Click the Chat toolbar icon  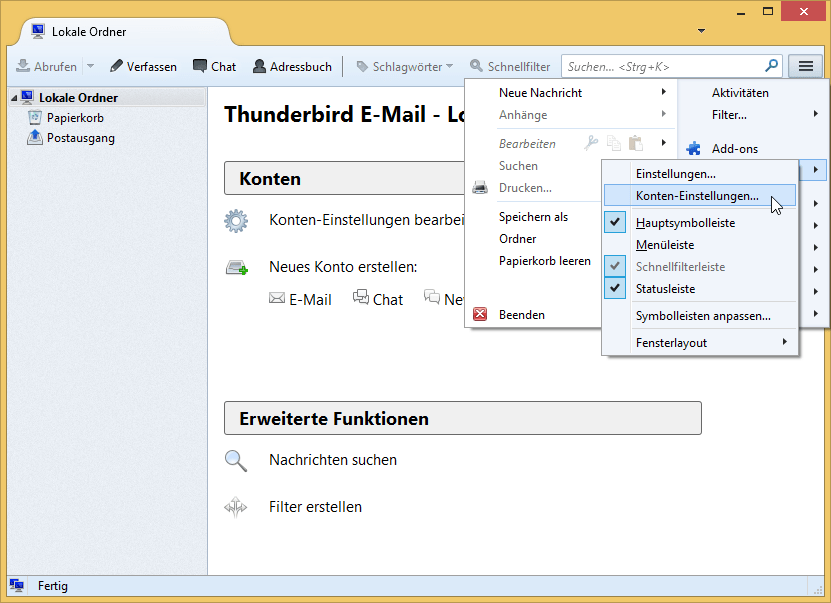[x=198, y=66]
